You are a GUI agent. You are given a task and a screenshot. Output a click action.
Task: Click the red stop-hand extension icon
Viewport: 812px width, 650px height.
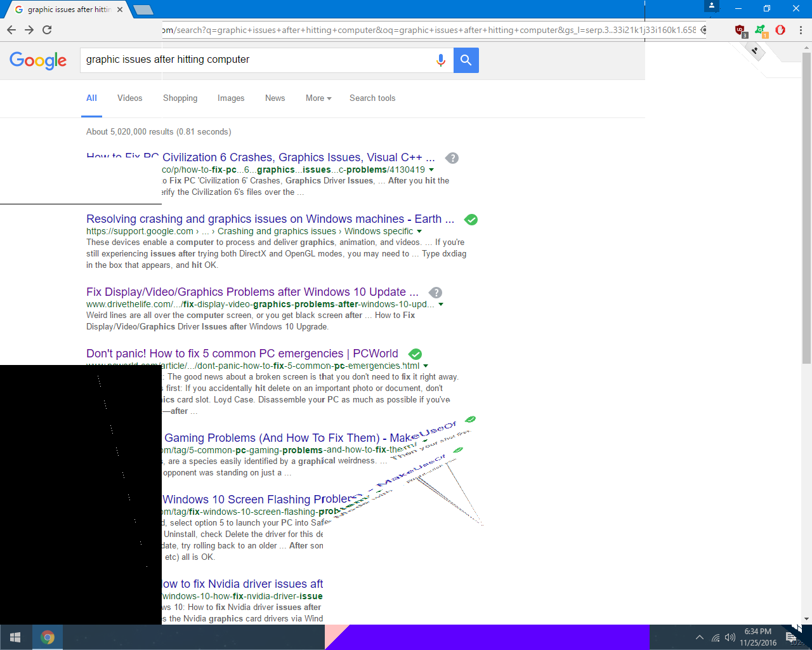click(x=780, y=30)
